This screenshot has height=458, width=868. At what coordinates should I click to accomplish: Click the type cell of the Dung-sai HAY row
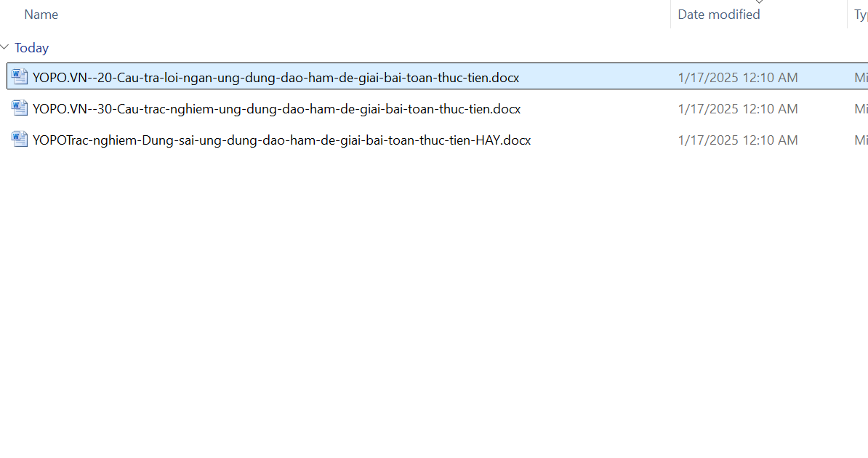tap(860, 140)
